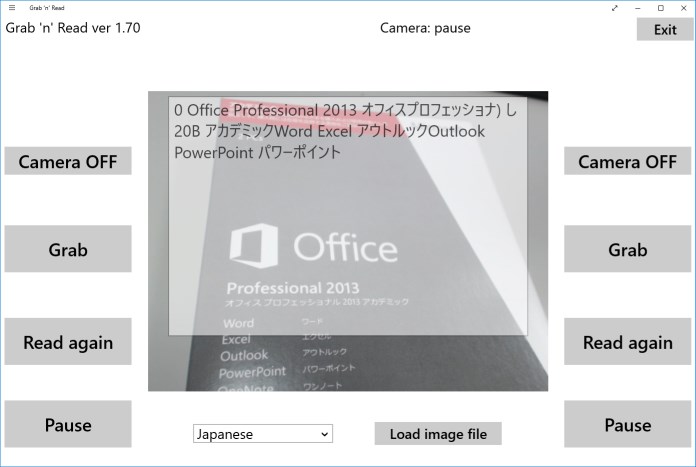696x467 pixels.
Task: Click the left Grab button
Action: click(68, 249)
